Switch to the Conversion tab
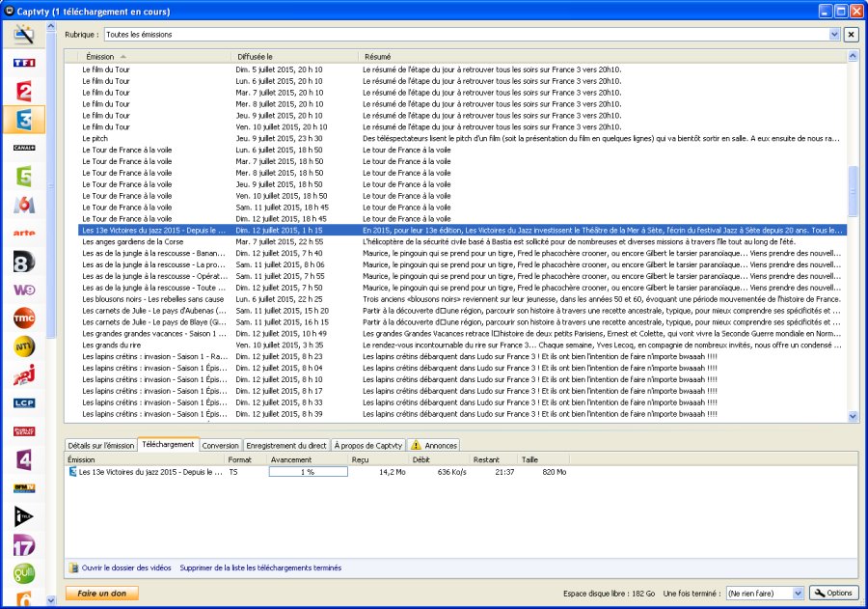 point(220,445)
